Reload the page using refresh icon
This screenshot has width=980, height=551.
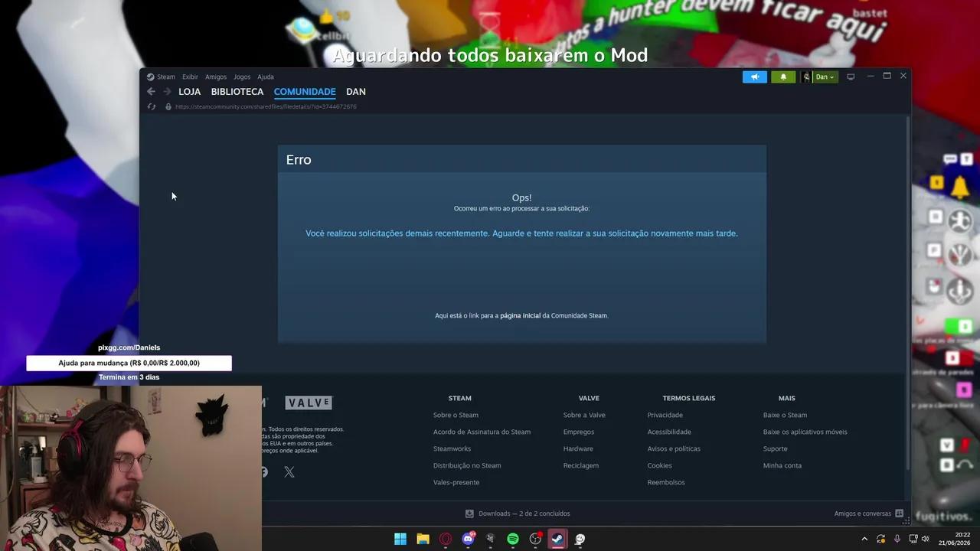tap(152, 106)
